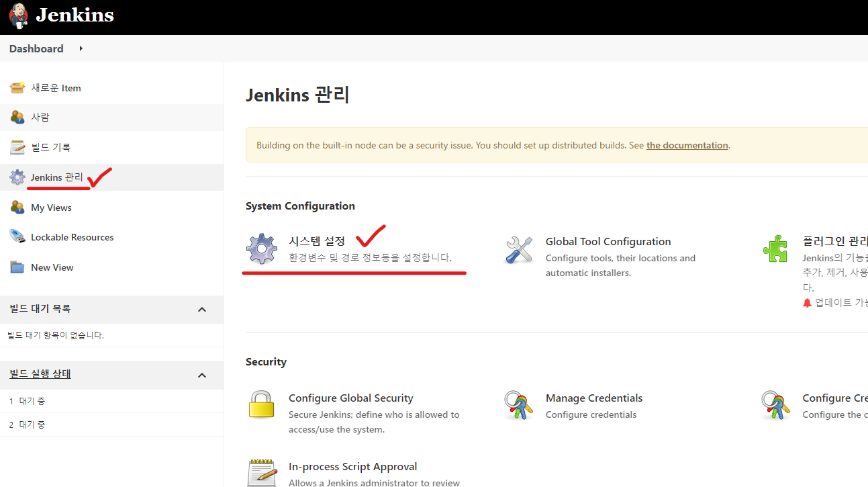Click the 'Security' section heading

(266, 362)
